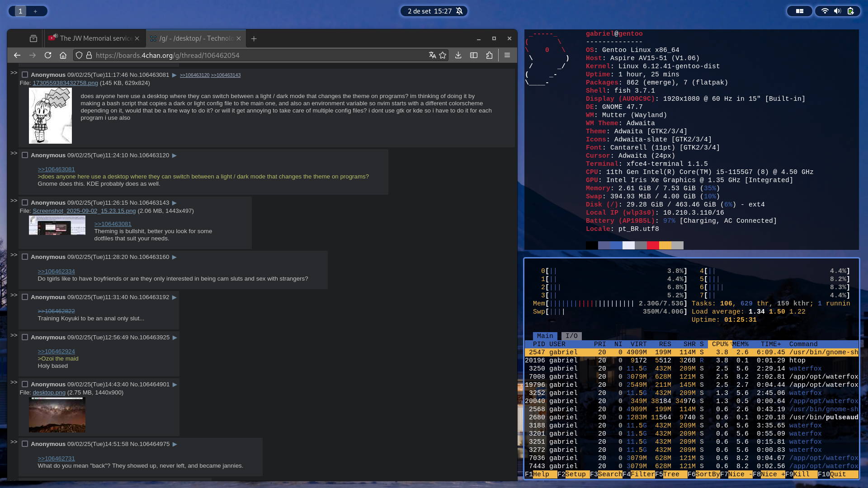Follow the quote link >>106462924
Screen dimensions: 868x488
[x=56, y=352]
